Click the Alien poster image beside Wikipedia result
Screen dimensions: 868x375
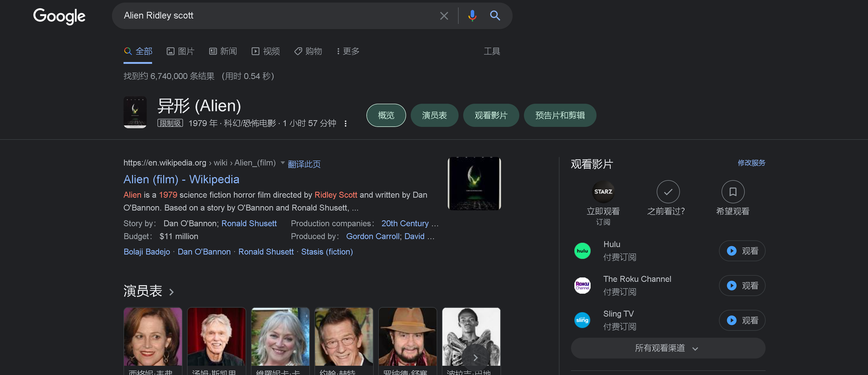pyautogui.click(x=474, y=183)
